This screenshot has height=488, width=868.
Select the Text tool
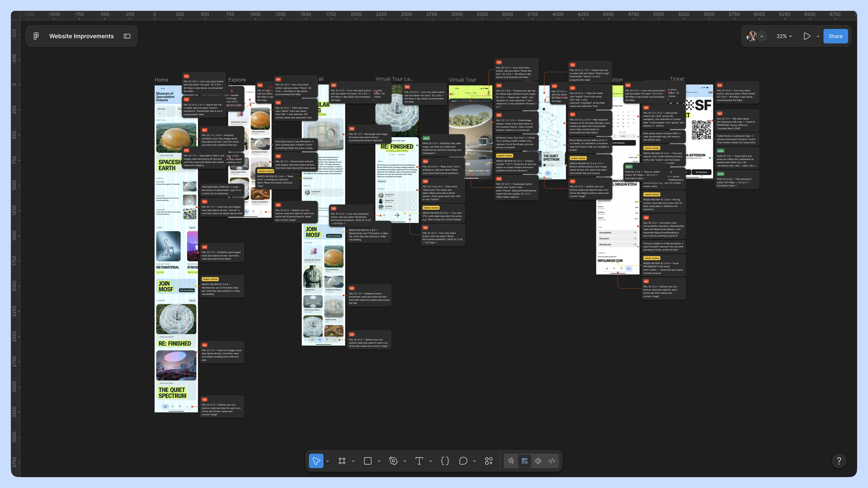pyautogui.click(x=419, y=461)
